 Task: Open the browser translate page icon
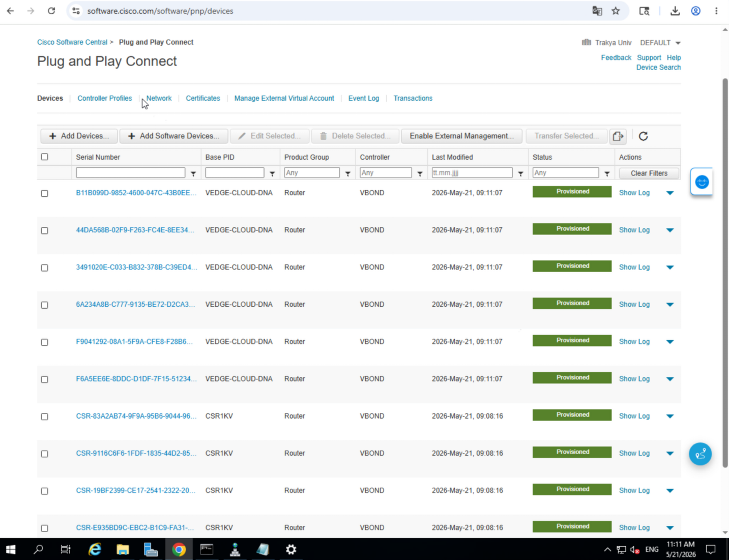597,11
